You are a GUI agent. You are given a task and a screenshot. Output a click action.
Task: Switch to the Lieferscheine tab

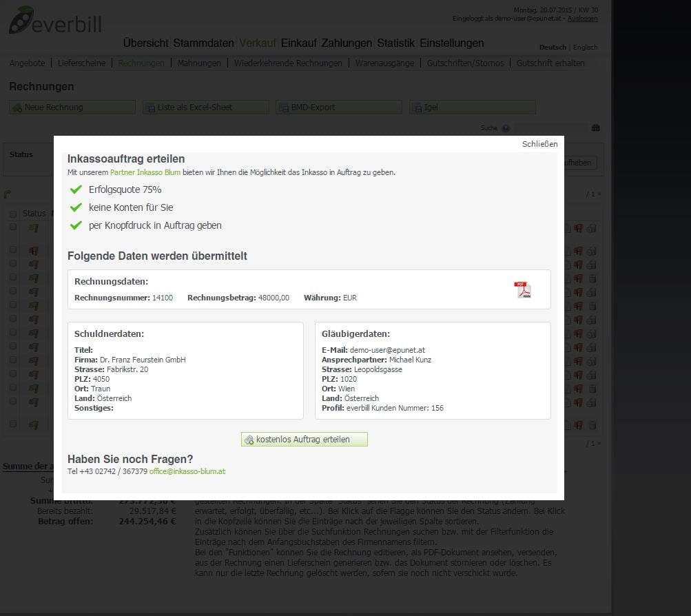81,63
